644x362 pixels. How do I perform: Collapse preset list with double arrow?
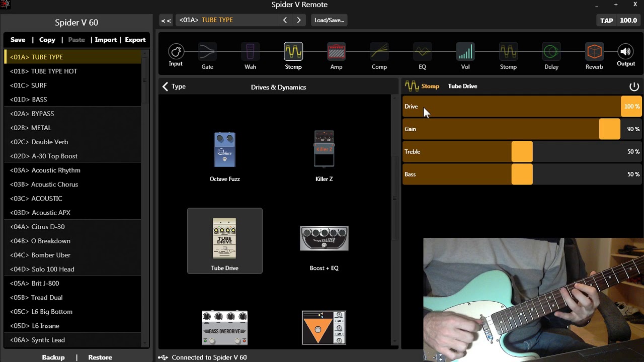(166, 20)
